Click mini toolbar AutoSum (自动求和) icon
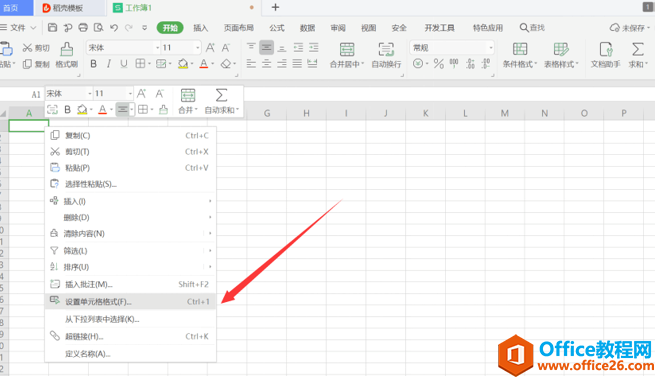The image size is (661, 383). pos(221,101)
